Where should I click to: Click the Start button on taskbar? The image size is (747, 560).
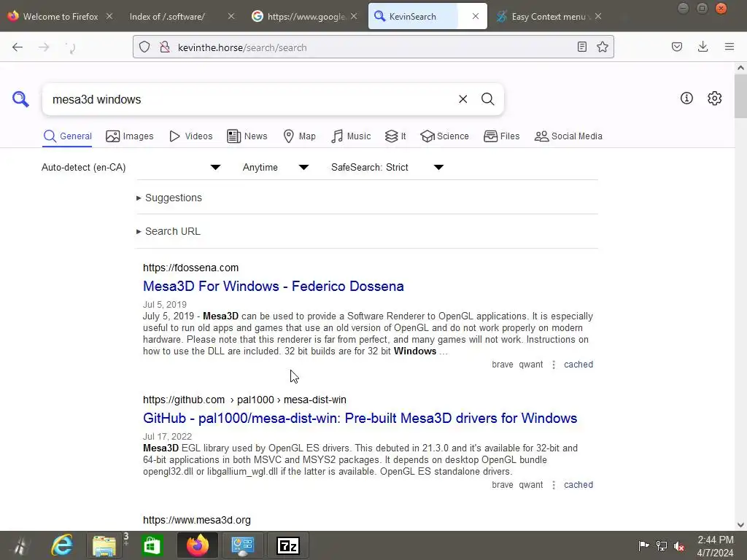click(x=20, y=545)
